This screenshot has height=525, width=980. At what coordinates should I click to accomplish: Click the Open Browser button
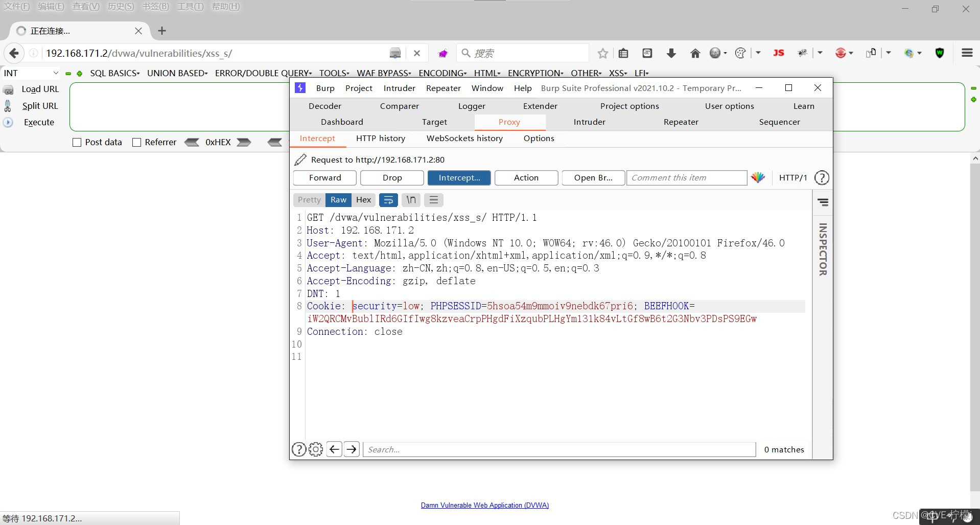(593, 178)
